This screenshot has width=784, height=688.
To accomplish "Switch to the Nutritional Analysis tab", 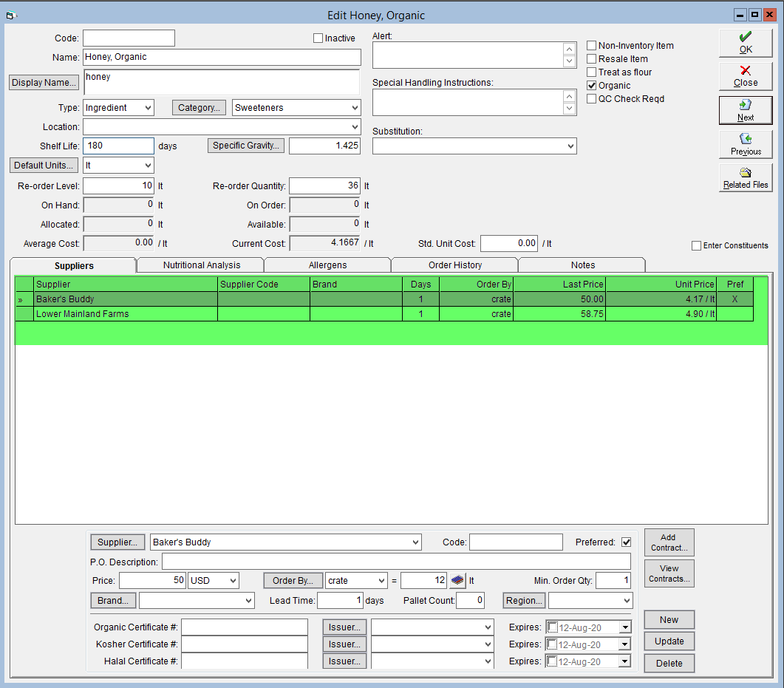I will pyautogui.click(x=202, y=265).
